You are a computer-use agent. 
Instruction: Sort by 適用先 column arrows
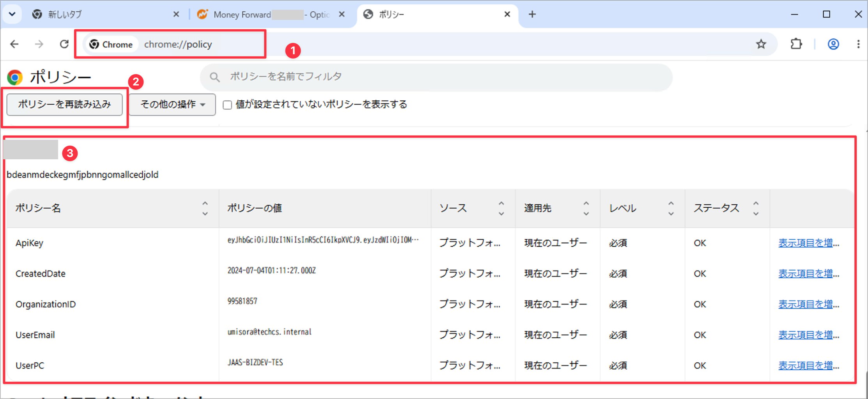(586, 208)
